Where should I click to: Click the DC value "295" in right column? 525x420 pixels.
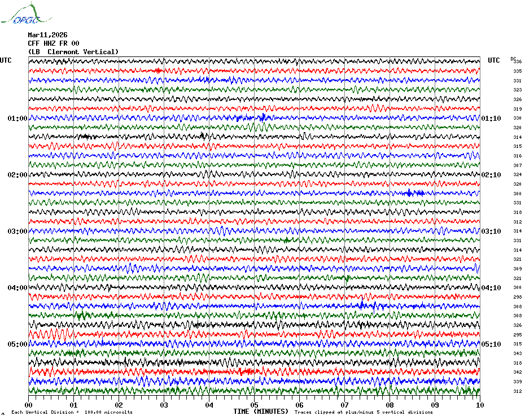click(518, 335)
